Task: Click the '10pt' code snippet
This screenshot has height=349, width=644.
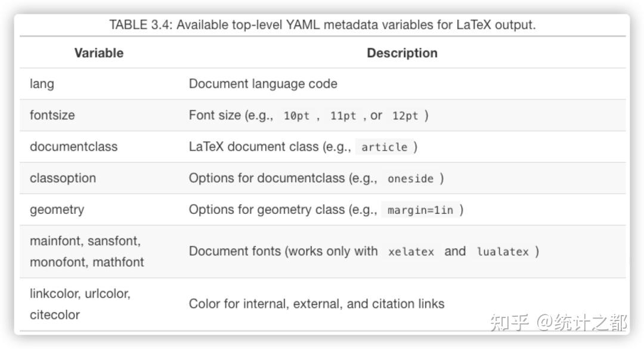Action: click(296, 116)
